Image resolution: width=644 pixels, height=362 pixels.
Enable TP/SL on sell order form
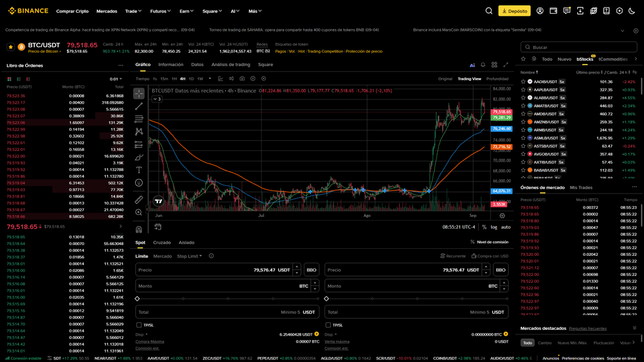[328, 325]
